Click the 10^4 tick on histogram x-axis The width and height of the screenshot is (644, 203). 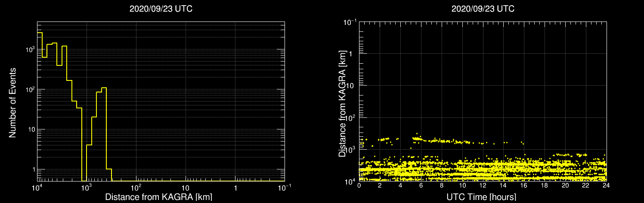(x=37, y=187)
